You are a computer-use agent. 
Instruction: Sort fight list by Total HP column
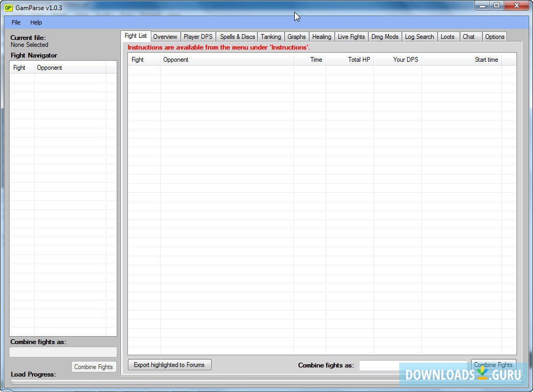click(x=350, y=60)
